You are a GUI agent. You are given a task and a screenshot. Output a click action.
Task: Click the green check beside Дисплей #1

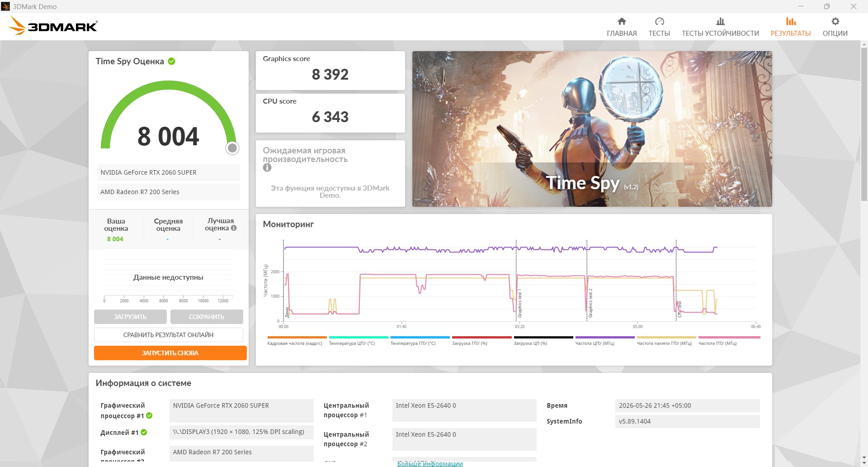click(144, 432)
